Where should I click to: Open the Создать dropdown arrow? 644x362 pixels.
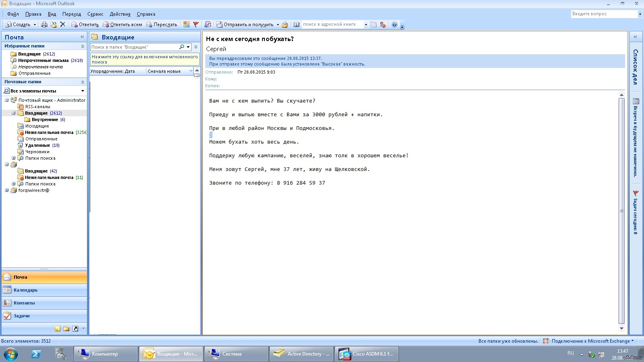pos(35,25)
